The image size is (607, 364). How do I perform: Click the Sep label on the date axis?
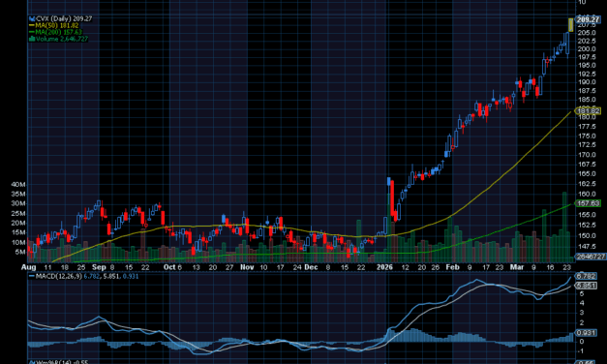[x=99, y=267]
